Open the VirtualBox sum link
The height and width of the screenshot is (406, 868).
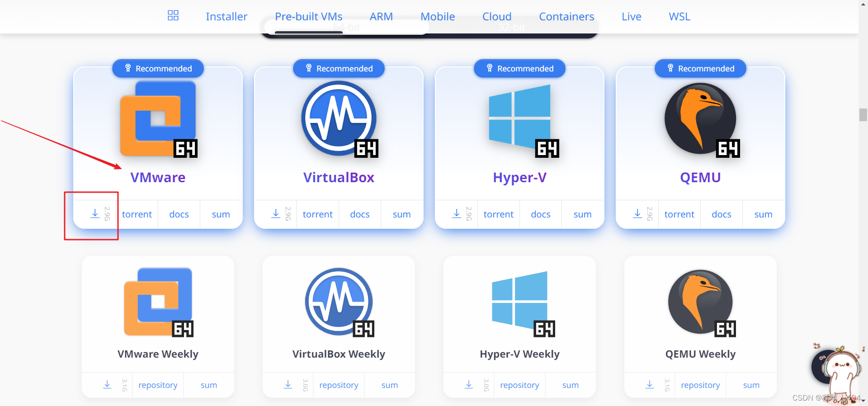tap(402, 214)
